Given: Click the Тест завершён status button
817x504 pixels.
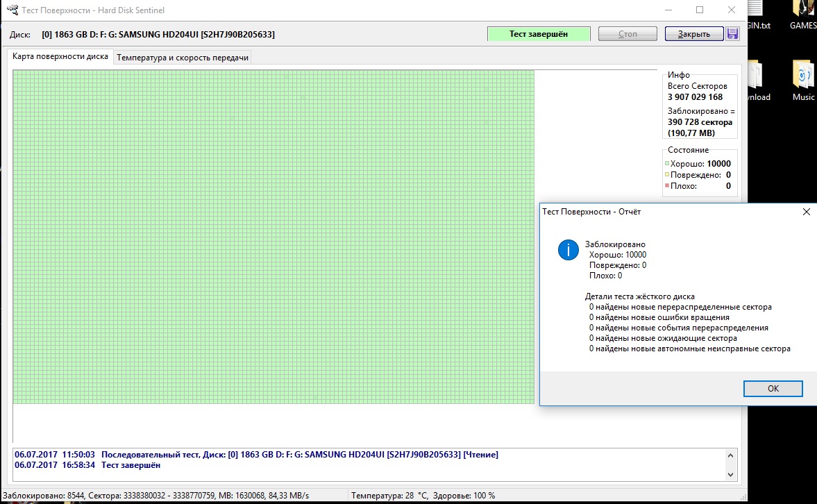Looking at the screenshot, I should 539,34.
